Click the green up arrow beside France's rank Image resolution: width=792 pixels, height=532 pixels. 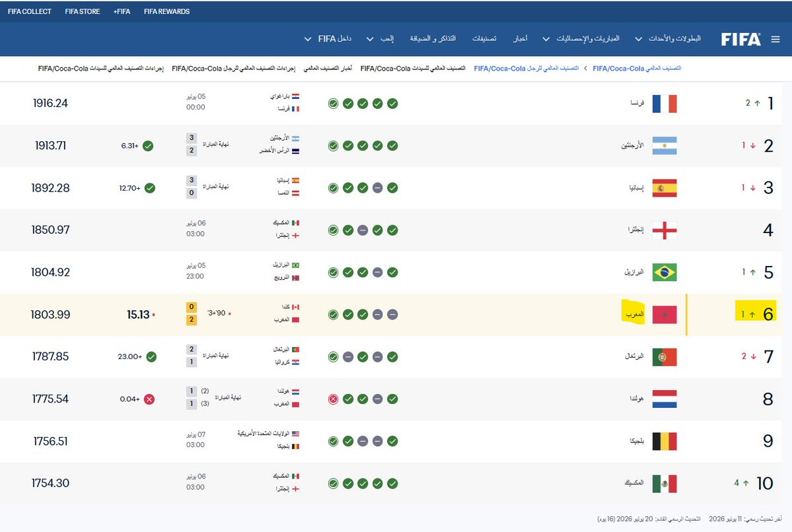(x=757, y=104)
